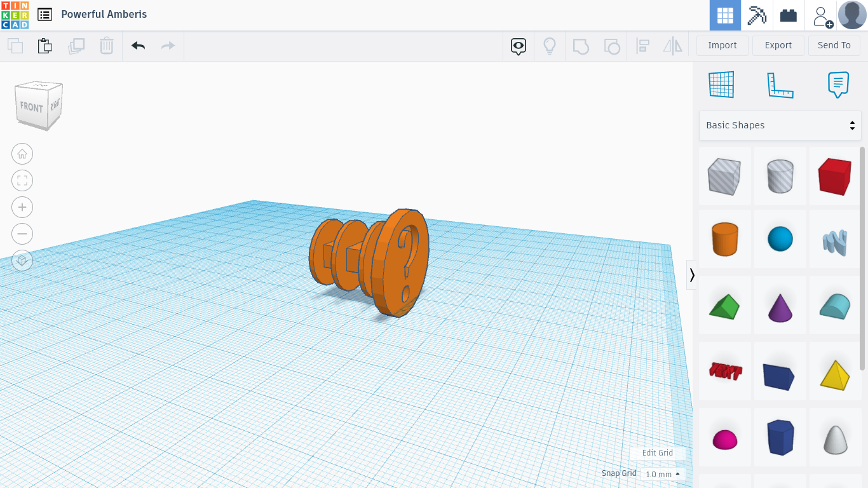Select the teal Round Roof shape
Image resolution: width=868 pixels, height=488 pixels.
[x=835, y=306]
